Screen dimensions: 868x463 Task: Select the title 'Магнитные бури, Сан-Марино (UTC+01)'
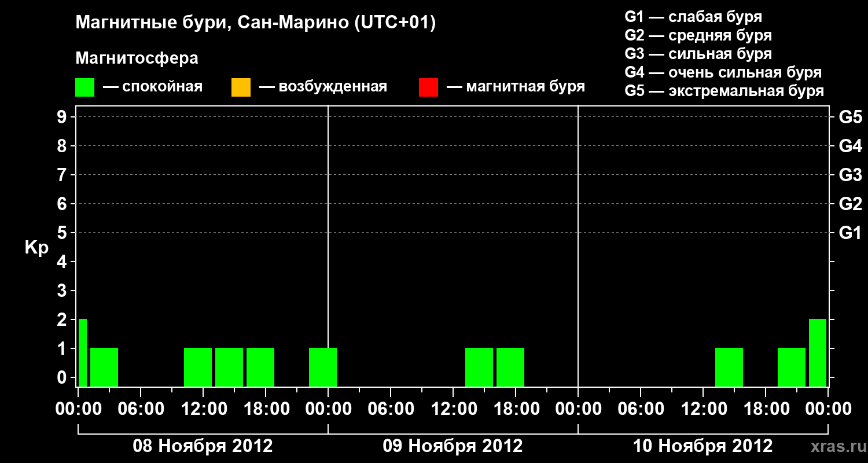(255, 23)
